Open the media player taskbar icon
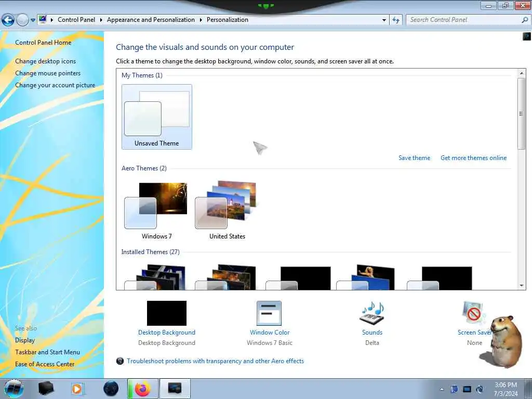The width and height of the screenshot is (532, 399). coord(78,389)
